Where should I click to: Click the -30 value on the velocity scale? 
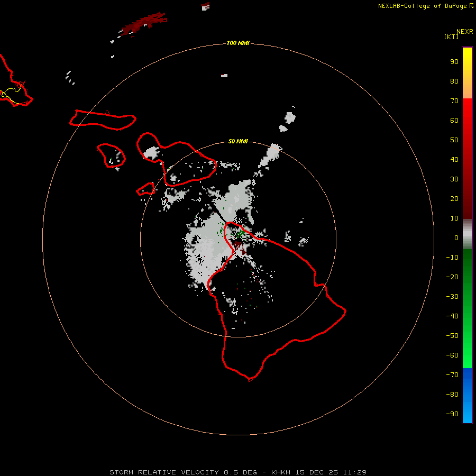[x=452, y=297]
